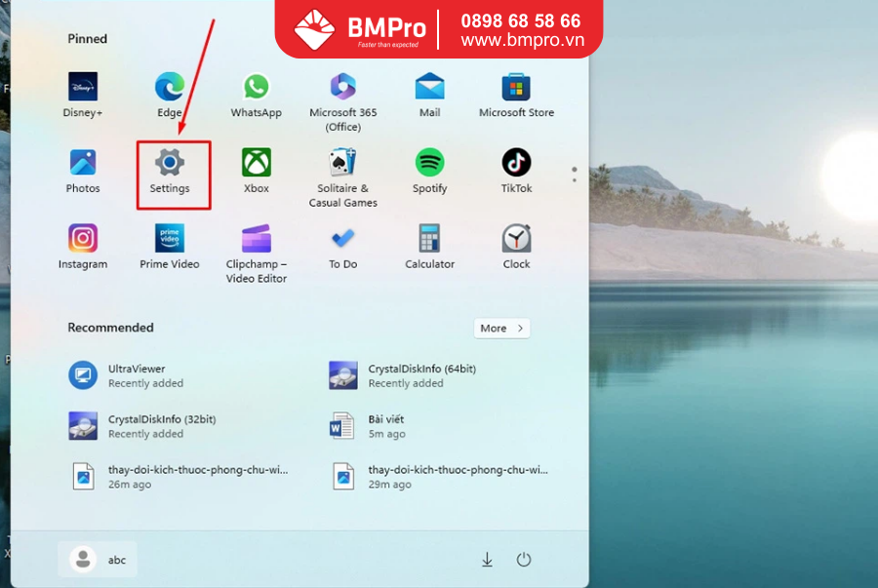Launch Microsoft Edge from pinned apps
Viewport: 878px width, 588px height.
(170, 96)
